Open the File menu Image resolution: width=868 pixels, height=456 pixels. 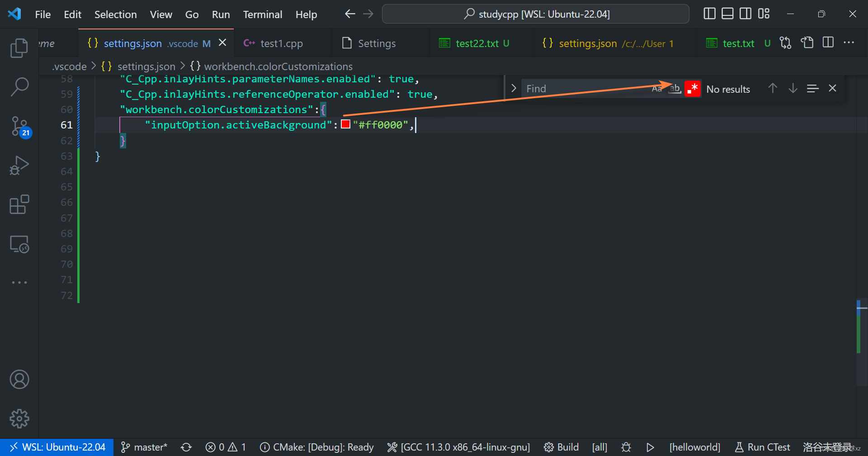43,14
